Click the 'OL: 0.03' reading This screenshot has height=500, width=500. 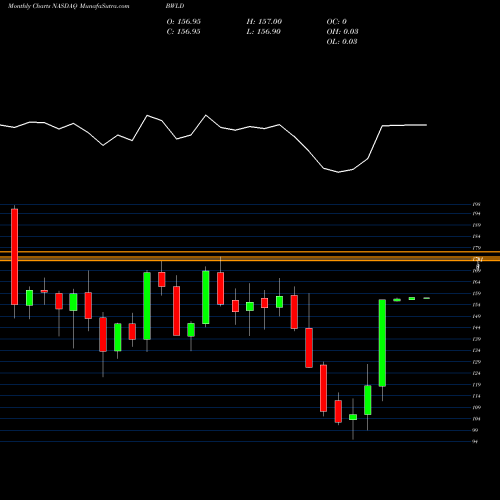click(342, 41)
